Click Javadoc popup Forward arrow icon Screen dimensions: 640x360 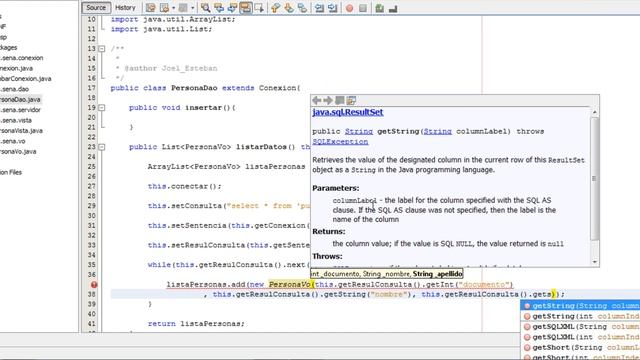tap(328, 100)
